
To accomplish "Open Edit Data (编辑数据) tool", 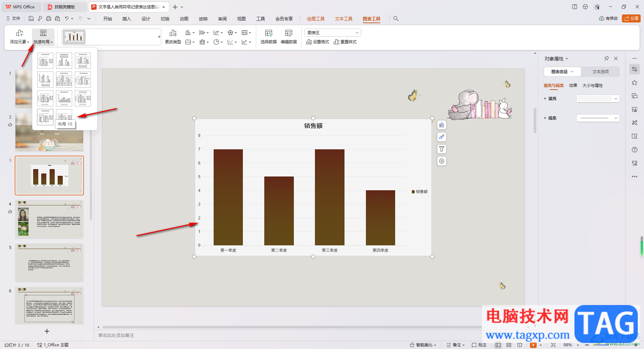I will click(x=289, y=37).
